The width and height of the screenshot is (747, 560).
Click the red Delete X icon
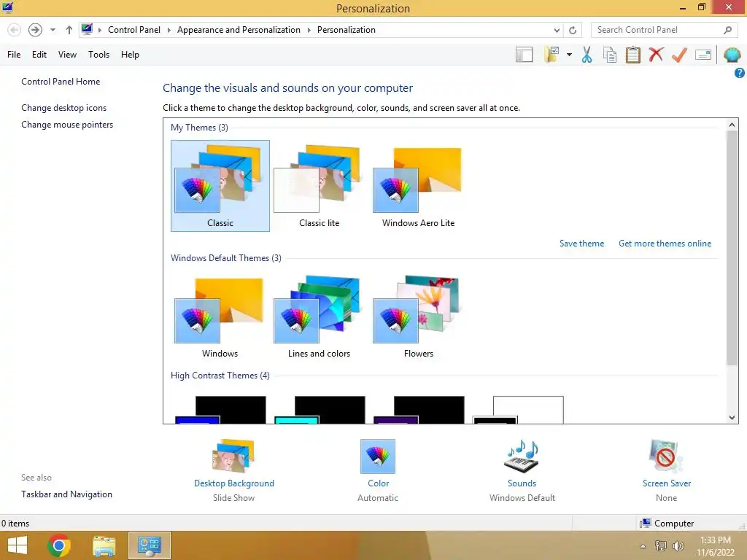(656, 54)
